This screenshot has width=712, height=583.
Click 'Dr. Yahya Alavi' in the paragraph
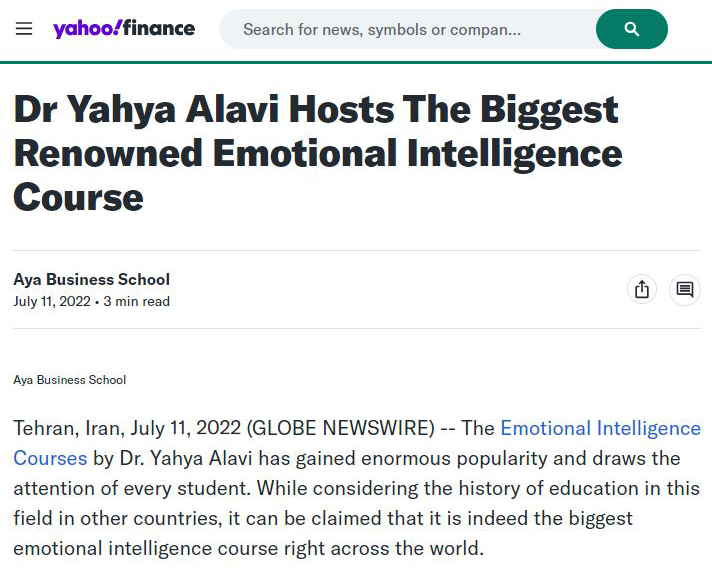tap(186, 458)
